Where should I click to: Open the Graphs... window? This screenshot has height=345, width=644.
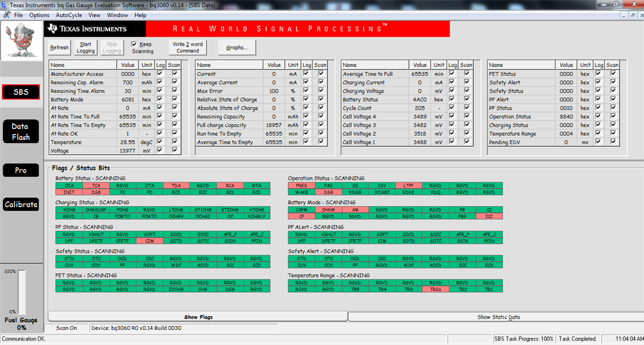[x=237, y=48]
